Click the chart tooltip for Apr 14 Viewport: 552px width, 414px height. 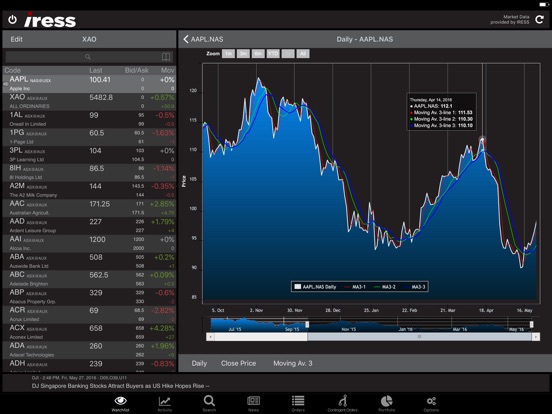(441, 112)
